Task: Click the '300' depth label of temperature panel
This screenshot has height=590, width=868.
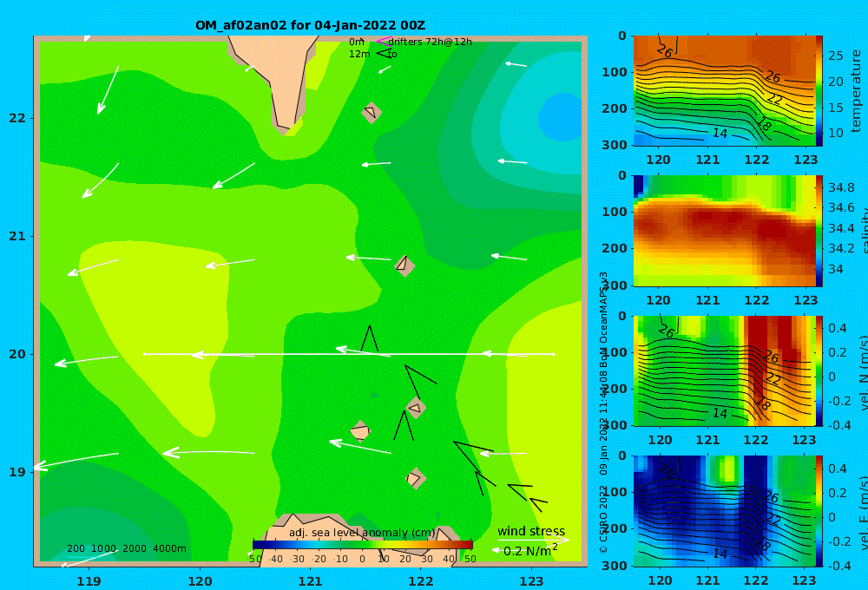Action: [615, 145]
